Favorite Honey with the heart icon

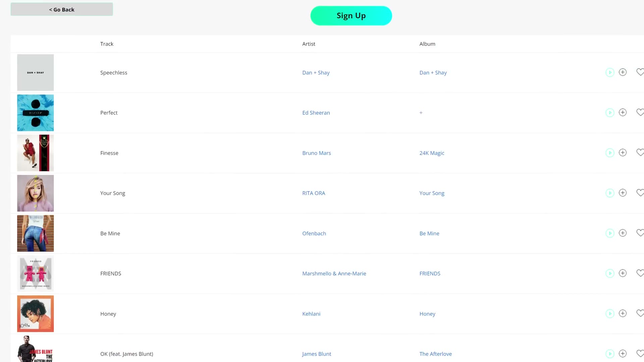click(640, 313)
